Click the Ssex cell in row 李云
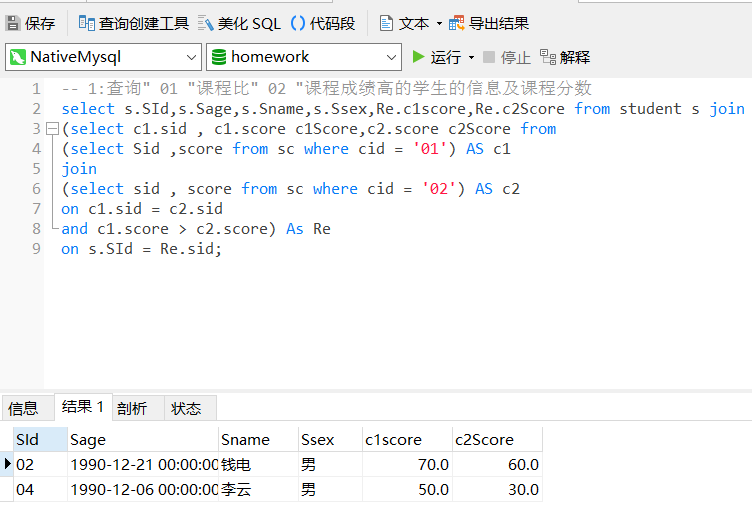752x518 pixels. tap(330, 489)
